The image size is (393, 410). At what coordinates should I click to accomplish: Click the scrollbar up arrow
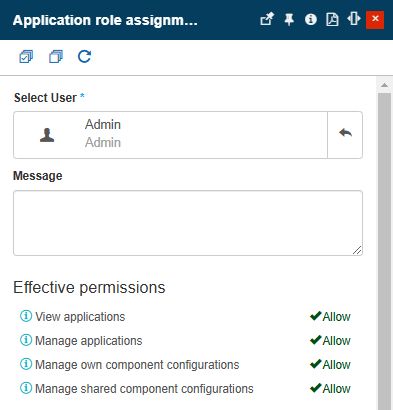384,85
